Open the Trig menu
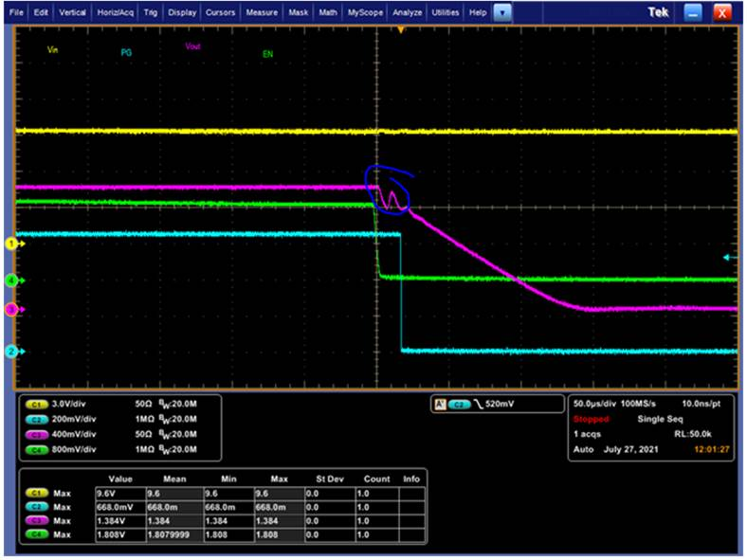 tap(151, 13)
